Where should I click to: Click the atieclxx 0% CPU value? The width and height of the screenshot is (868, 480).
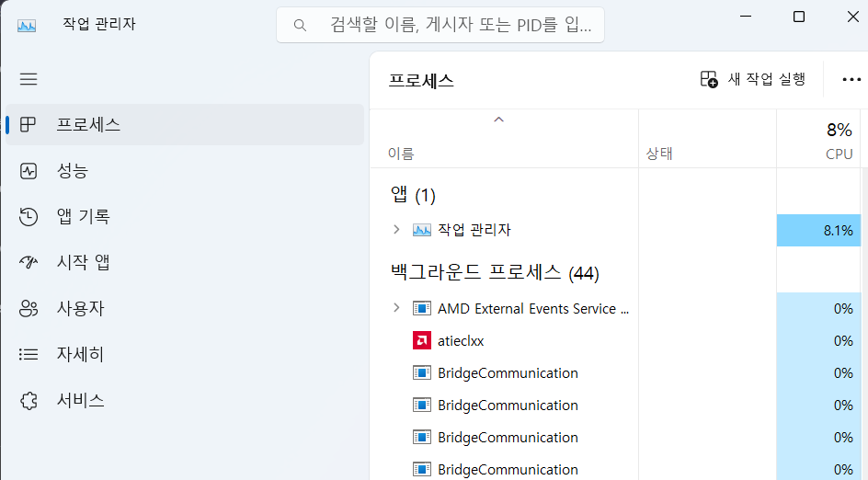point(843,341)
